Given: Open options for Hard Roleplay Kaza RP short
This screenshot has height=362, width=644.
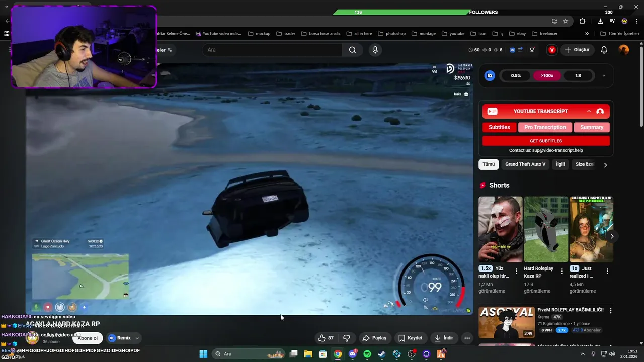Looking at the screenshot, I should click(562, 271).
